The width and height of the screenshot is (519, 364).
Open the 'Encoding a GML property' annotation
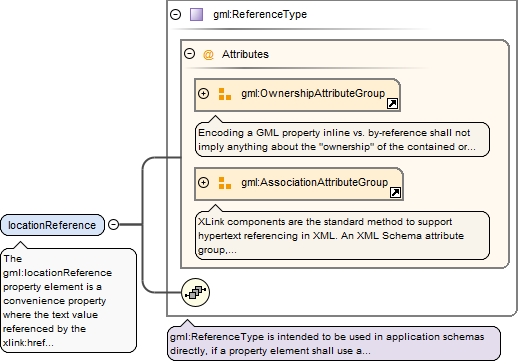[x=342, y=140]
